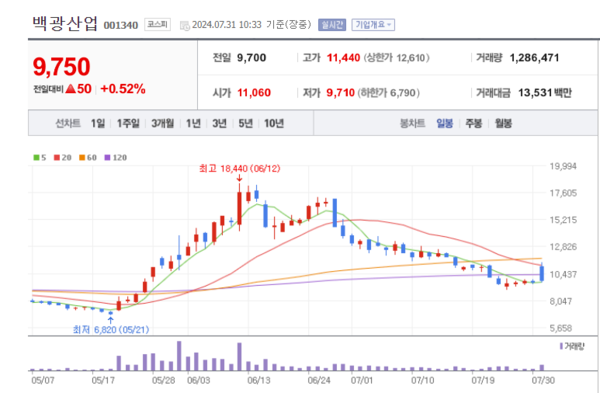
Task: Click the red 20-day moving average legend
Action: [x=63, y=157]
